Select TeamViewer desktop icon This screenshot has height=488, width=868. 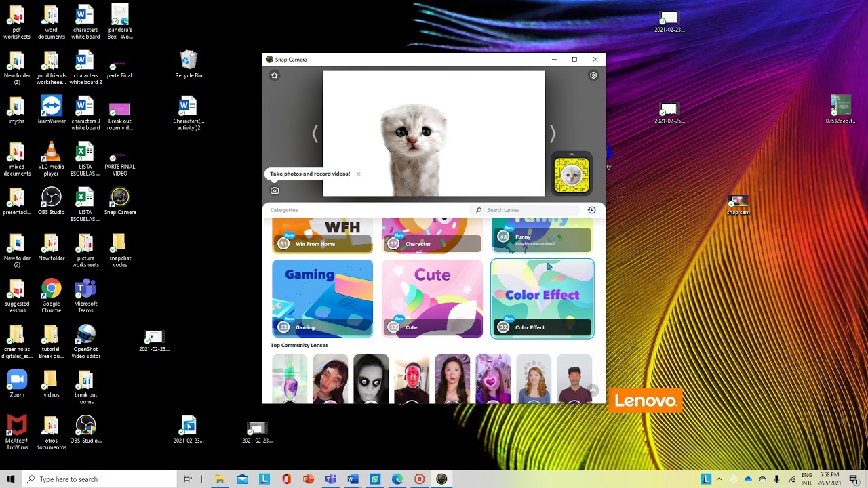[x=52, y=110]
